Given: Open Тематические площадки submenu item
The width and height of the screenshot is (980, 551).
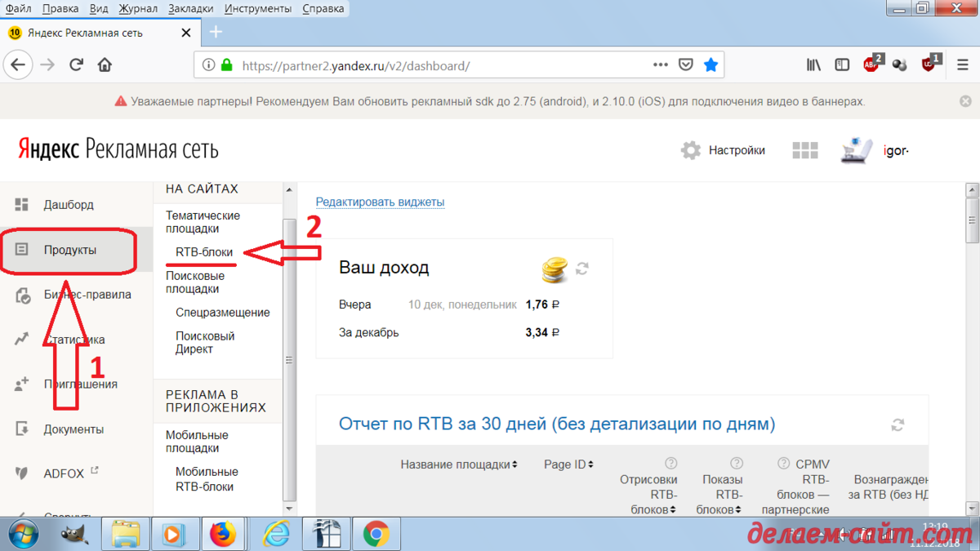Looking at the screenshot, I should (203, 222).
